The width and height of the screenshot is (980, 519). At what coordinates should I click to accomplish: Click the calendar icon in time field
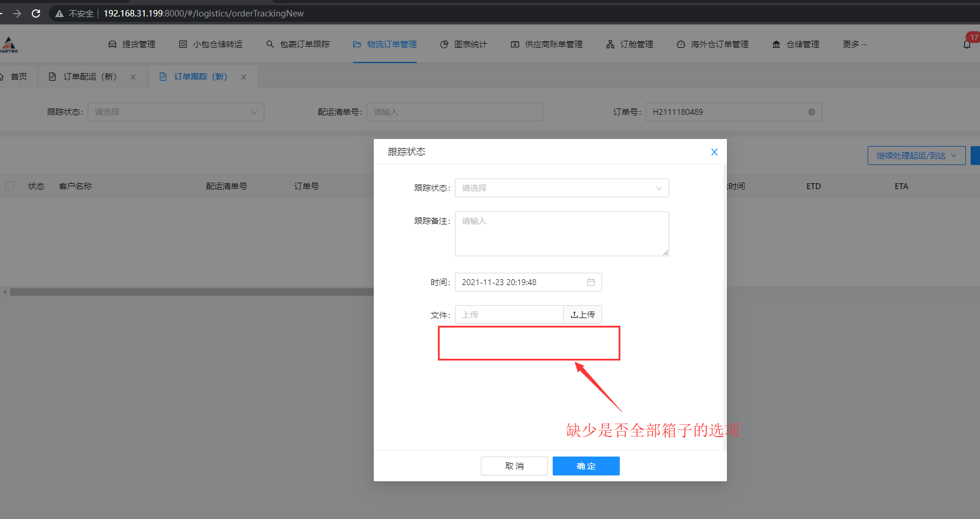[x=590, y=282]
